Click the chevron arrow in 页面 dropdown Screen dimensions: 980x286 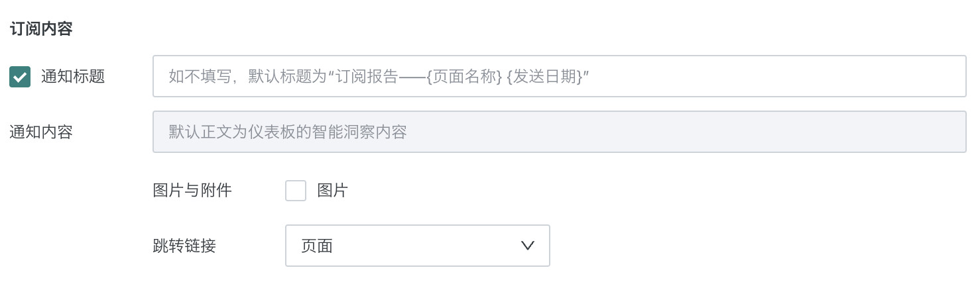(x=528, y=246)
